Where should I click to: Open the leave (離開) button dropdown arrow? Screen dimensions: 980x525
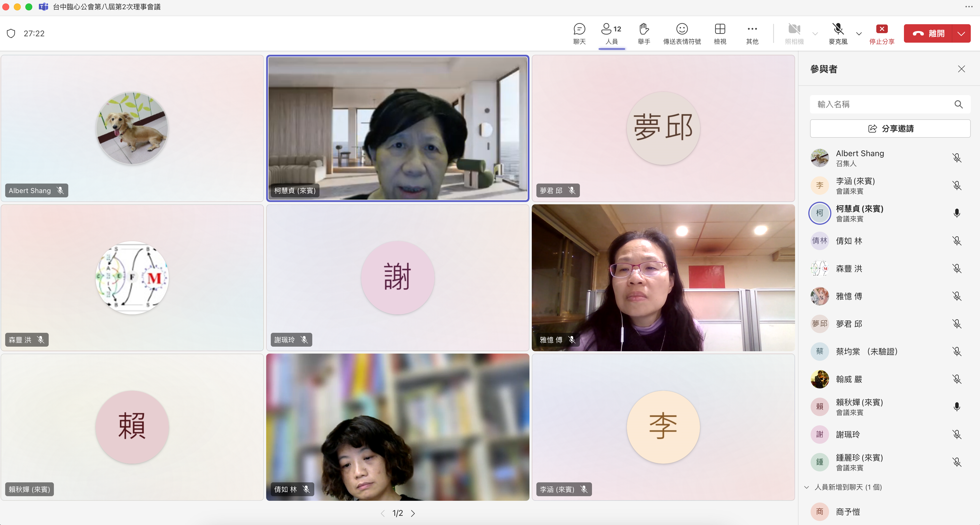pyautogui.click(x=961, y=33)
